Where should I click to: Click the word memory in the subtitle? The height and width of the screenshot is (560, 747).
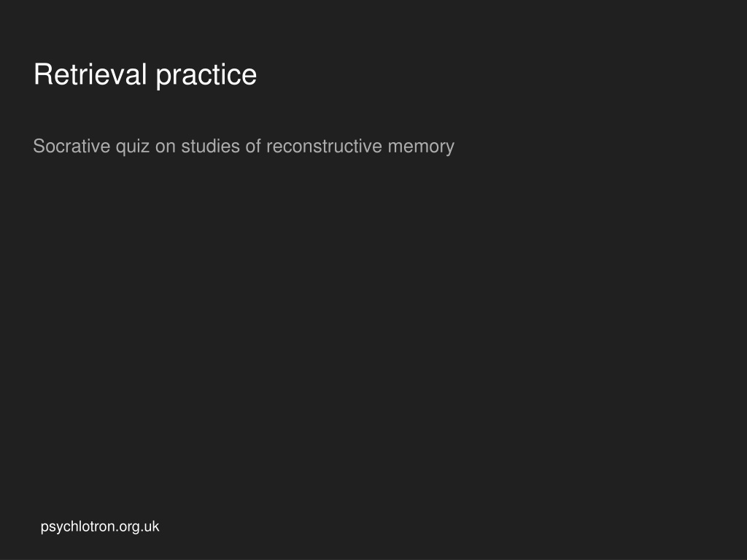pos(421,147)
